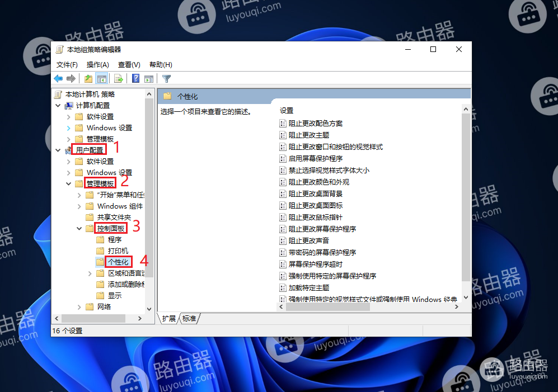Select the 共享文件夹 tree item
558x392 pixels.
114,218
